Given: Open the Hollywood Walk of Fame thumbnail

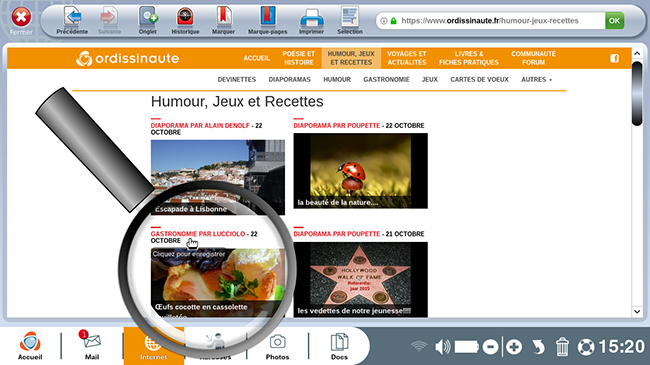Looking at the screenshot, I should [361, 280].
